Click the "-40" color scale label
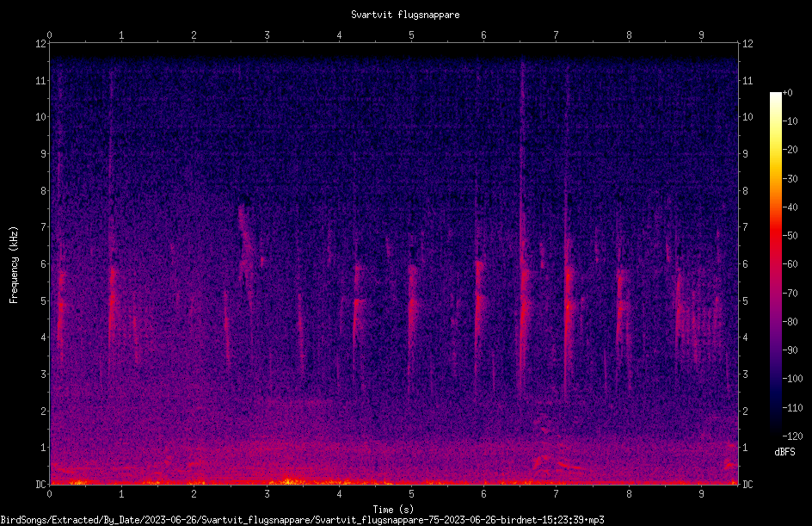 tap(790, 207)
